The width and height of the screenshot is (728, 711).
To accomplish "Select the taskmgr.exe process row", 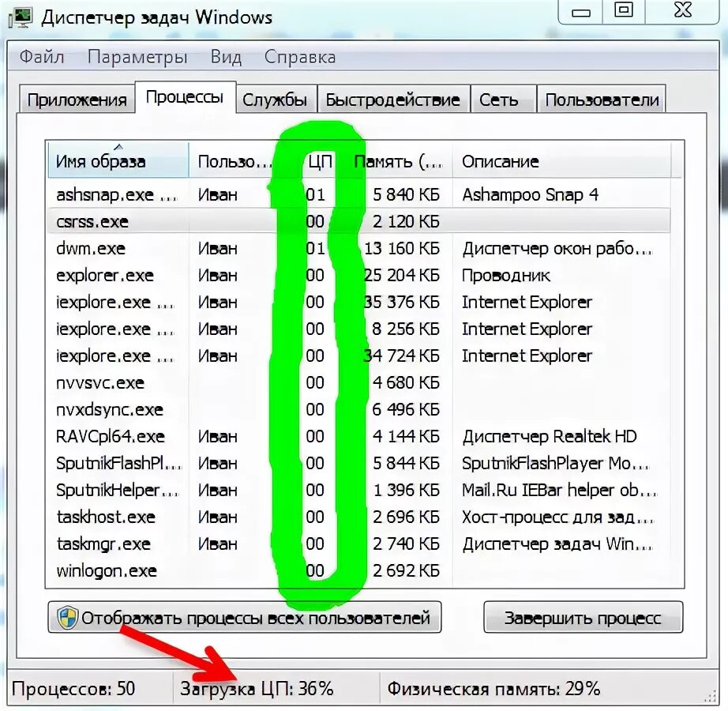I will point(358,544).
